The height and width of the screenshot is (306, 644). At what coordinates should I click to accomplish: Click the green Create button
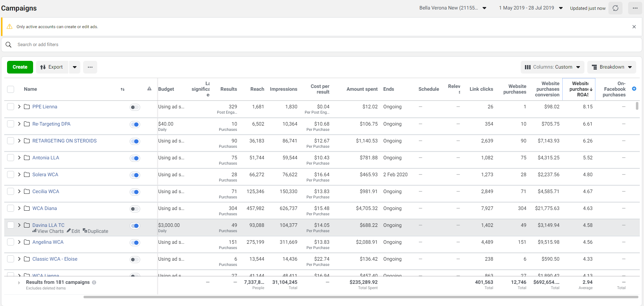20,67
